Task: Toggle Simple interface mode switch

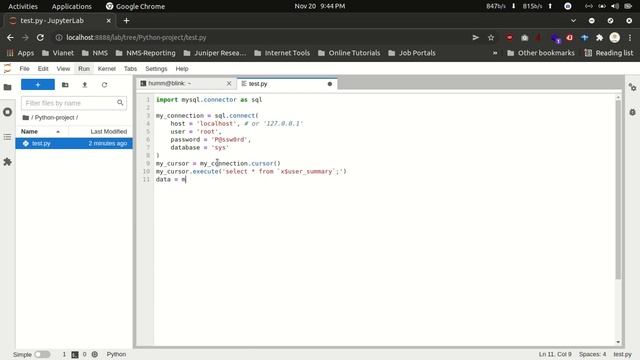Action: (42, 354)
